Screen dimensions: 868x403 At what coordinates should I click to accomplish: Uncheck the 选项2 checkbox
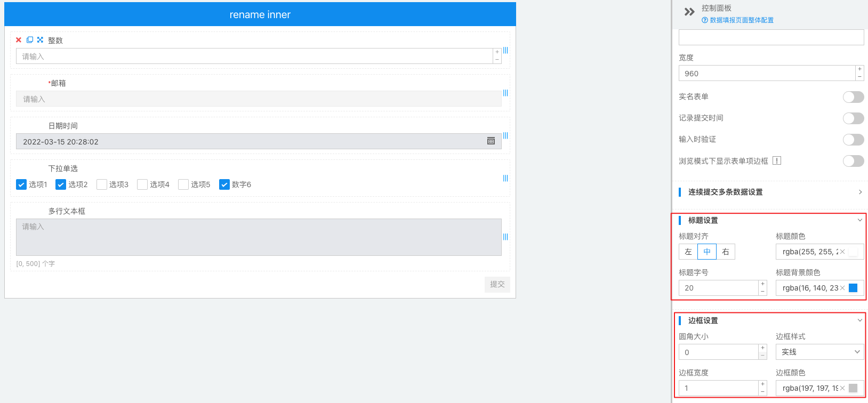(61, 184)
